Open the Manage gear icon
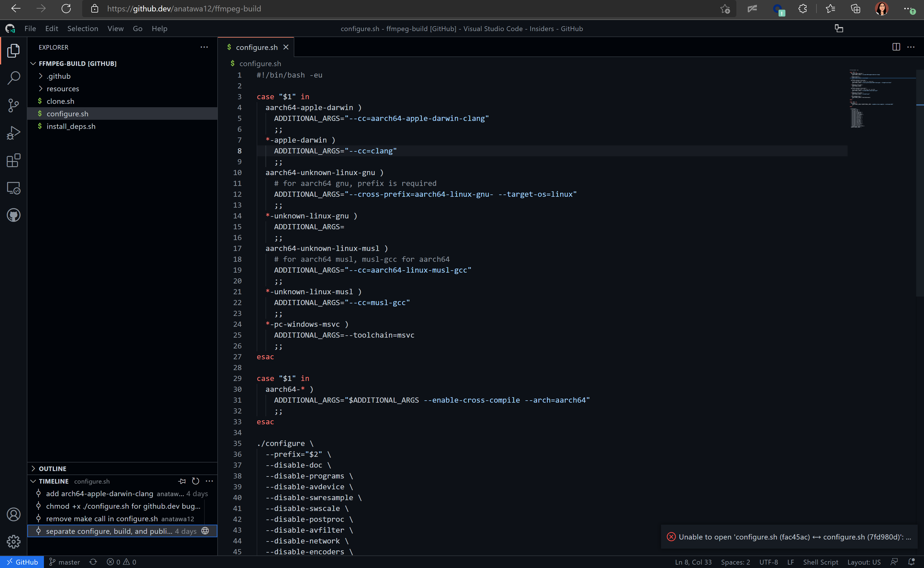The image size is (924, 568). pos(13,542)
